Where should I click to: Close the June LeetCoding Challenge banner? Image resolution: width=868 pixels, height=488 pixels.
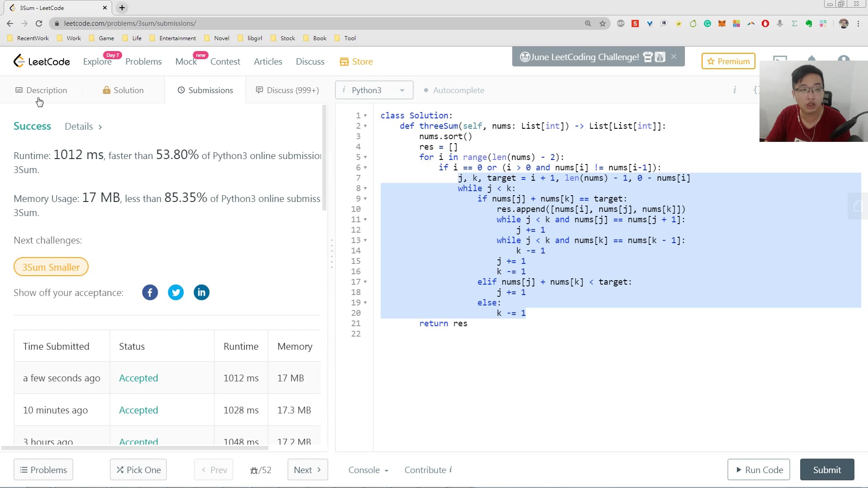coord(674,56)
